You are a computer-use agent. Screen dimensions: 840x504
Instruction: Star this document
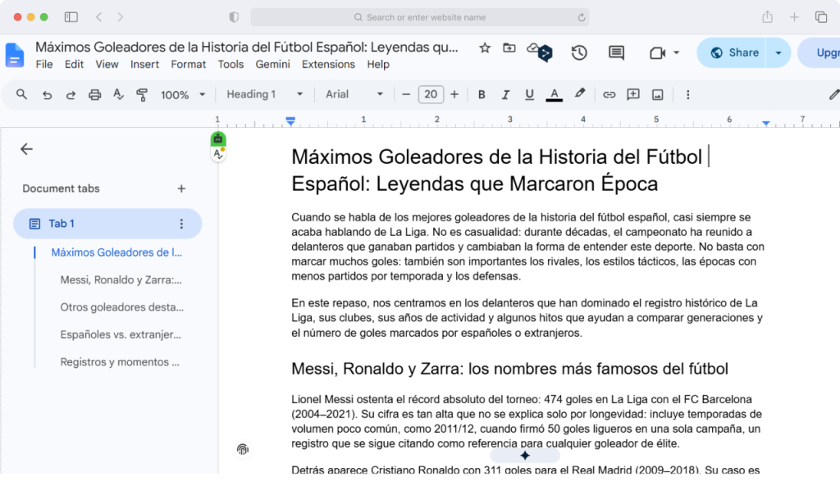coord(485,48)
